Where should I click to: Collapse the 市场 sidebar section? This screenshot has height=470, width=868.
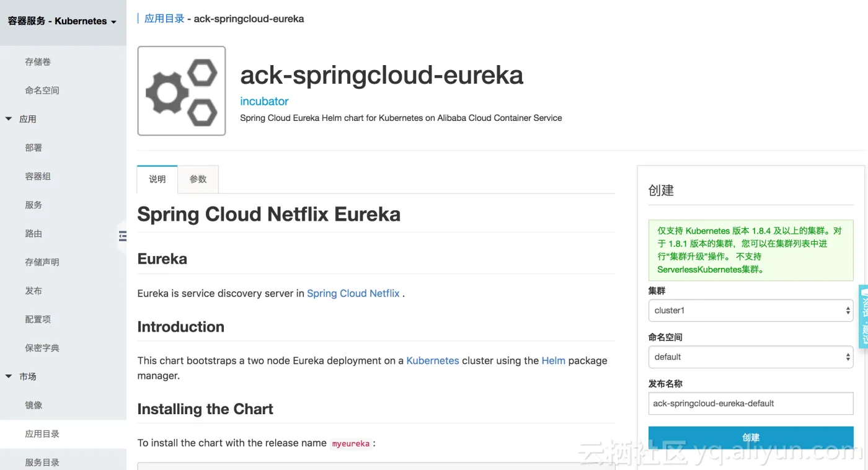(x=9, y=376)
